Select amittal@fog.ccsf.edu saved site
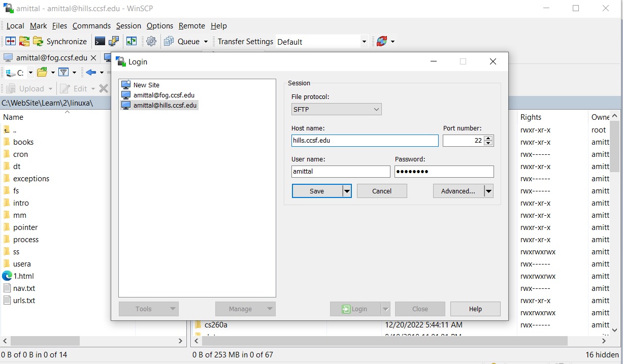 point(163,95)
